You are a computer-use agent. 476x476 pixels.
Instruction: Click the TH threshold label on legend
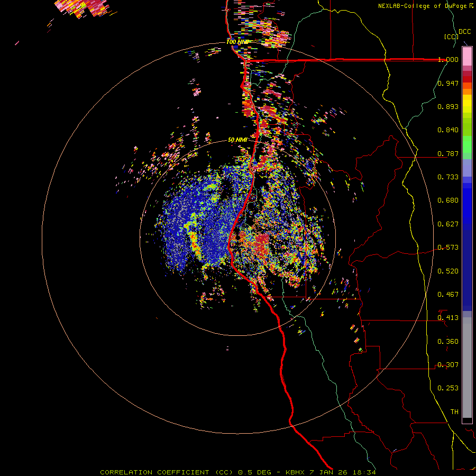pyautogui.click(x=454, y=412)
